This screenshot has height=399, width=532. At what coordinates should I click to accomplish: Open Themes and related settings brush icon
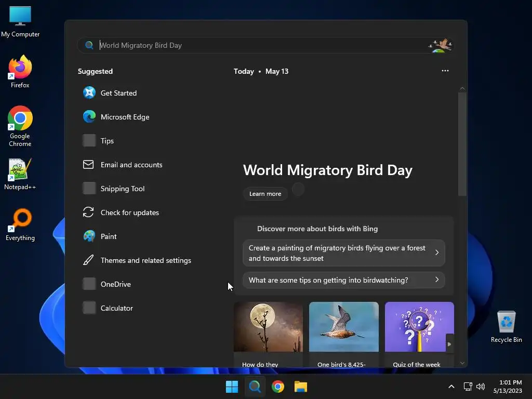click(x=88, y=260)
